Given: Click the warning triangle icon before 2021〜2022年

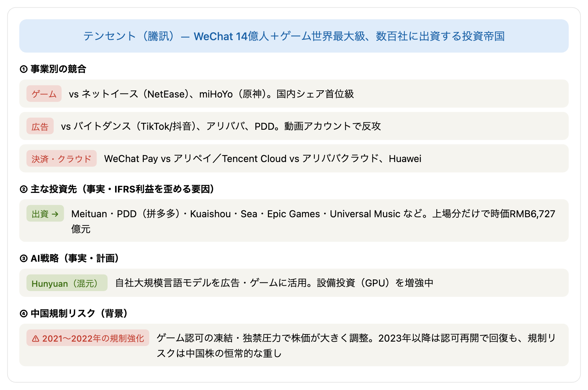Looking at the screenshot, I should click(x=35, y=338).
